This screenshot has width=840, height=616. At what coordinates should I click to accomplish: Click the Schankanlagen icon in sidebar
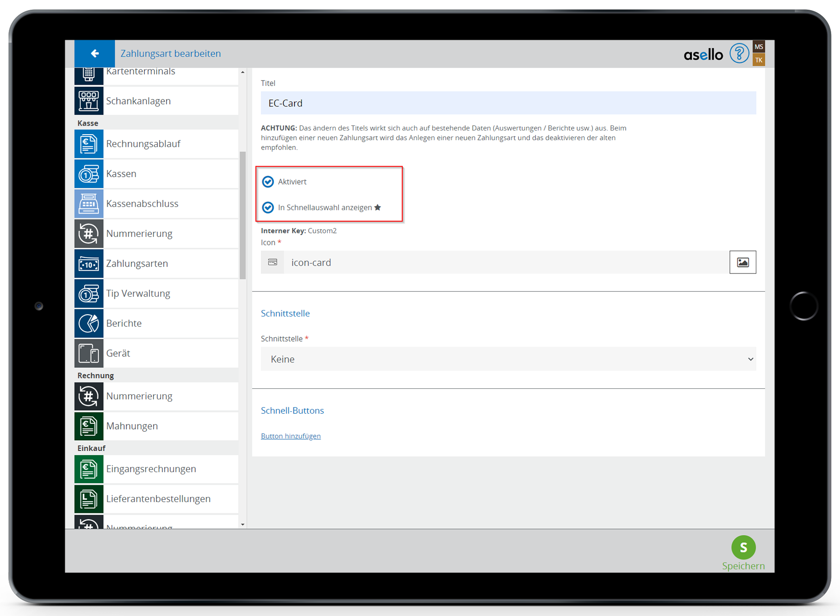coord(88,101)
